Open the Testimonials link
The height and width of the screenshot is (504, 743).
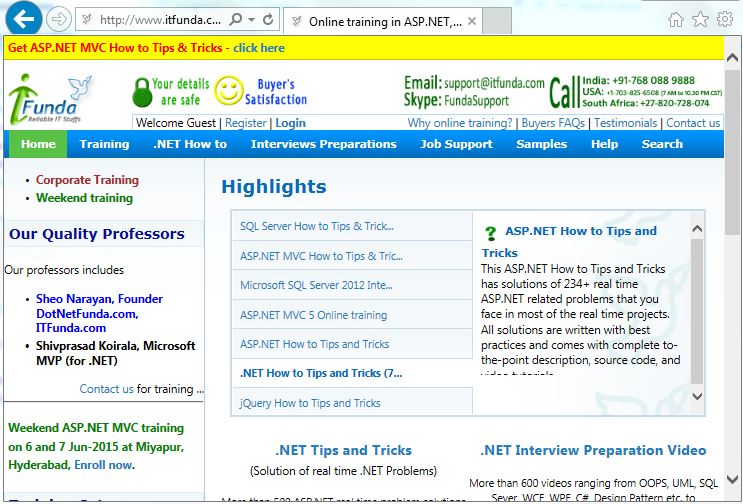625,123
